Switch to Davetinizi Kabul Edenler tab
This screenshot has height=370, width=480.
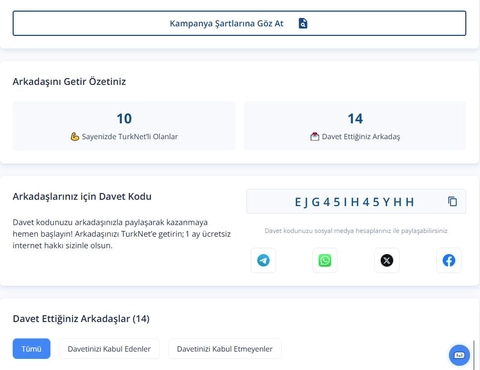point(109,349)
